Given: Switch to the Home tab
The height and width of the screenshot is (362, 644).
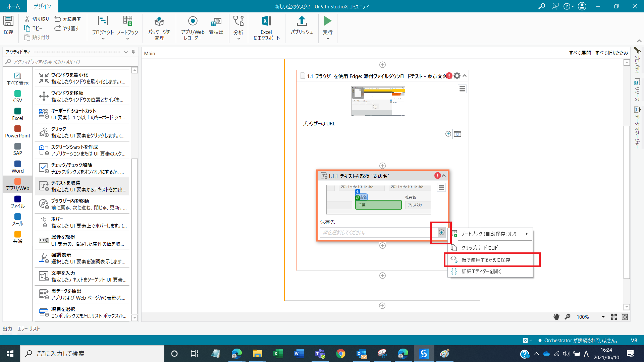Looking at the screenshot, I should [x=13, y=6].
